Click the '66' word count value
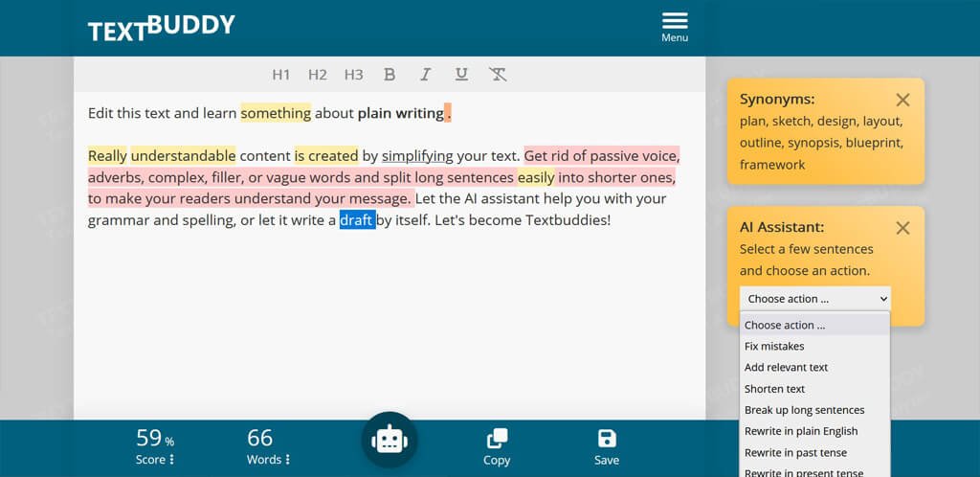 259,438
